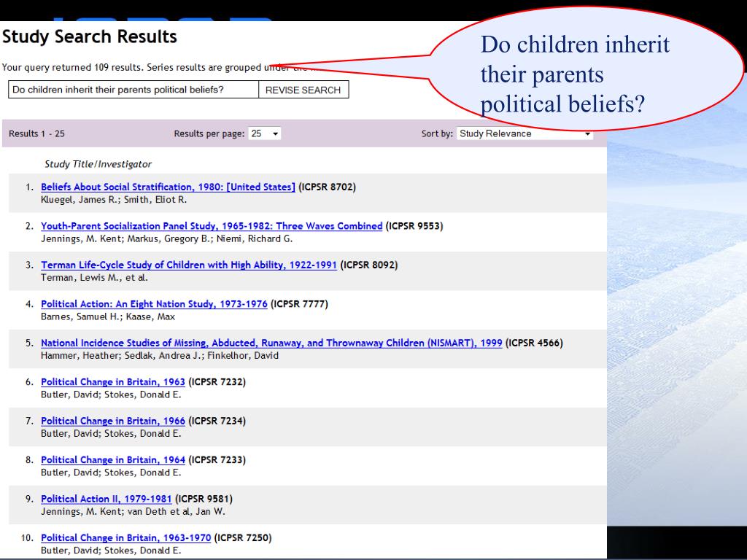Open Political Change in Britain, 1963-1970 link
Viewport: 747px width, 560px height.
[x=125, y=538]
